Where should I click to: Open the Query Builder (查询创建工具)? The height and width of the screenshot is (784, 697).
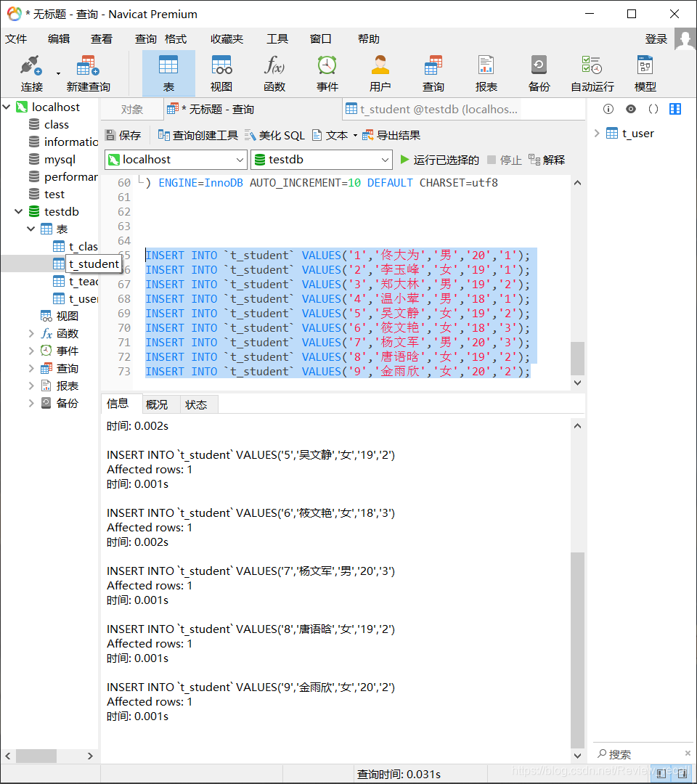pos(198,135)
